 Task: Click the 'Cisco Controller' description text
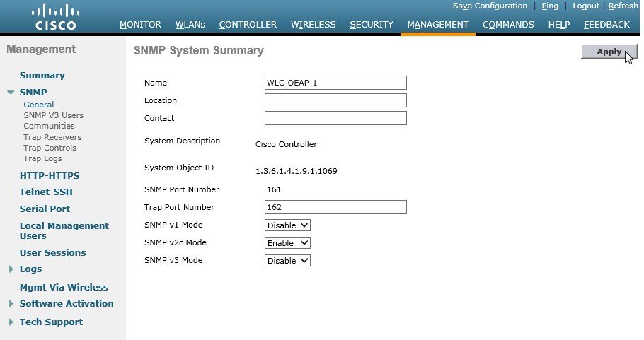tap(287, 144)
